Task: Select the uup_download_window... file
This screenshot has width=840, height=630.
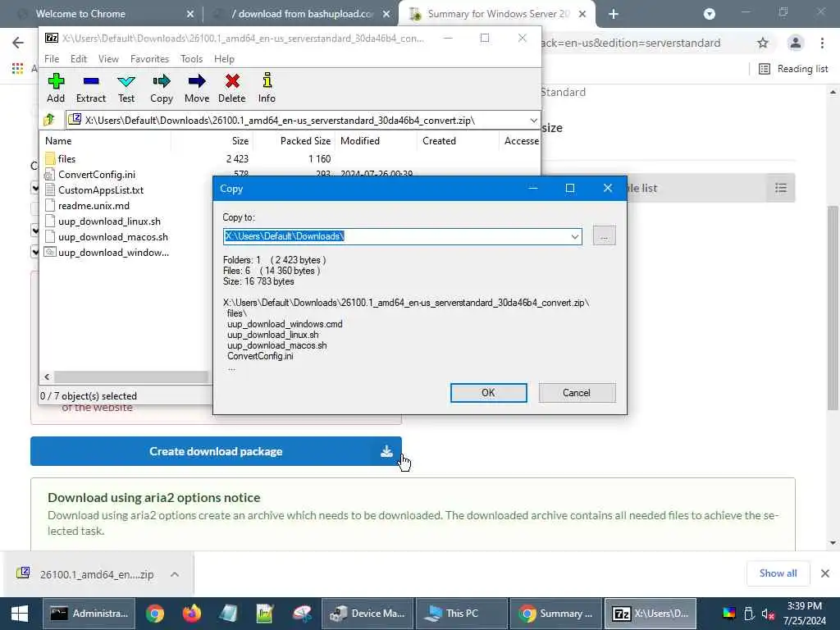Action: pos(113,252)
